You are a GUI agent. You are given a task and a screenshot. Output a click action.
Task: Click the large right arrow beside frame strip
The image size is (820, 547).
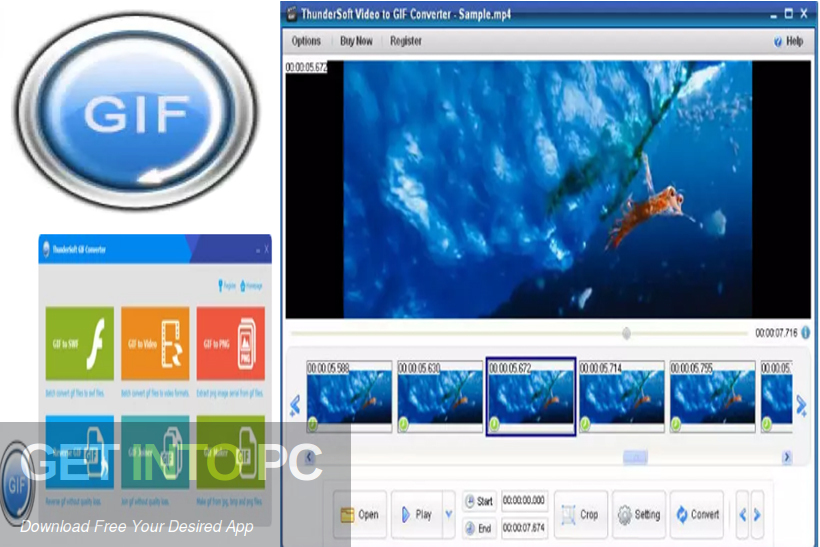tap(801, 405)
